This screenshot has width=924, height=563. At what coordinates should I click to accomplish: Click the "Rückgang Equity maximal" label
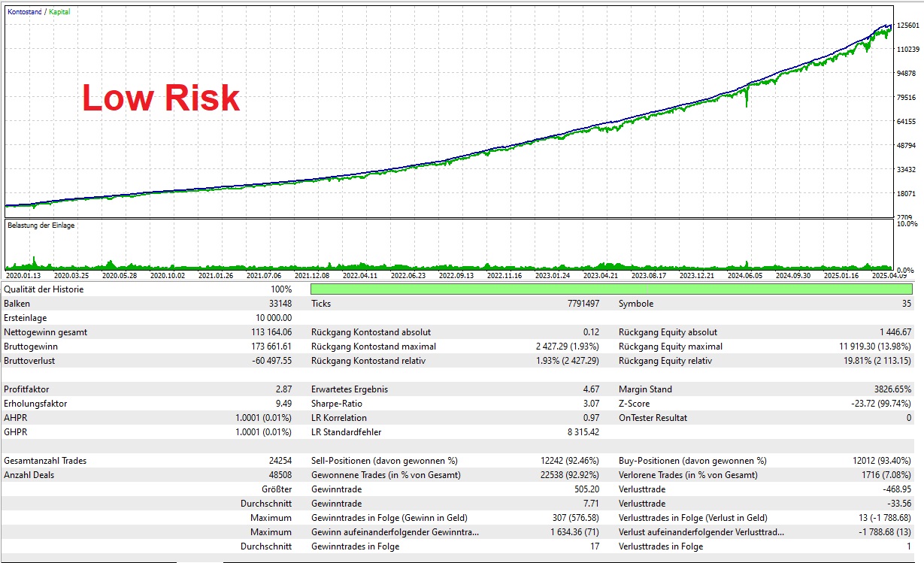pyautogui.click(x=670, y=347)
